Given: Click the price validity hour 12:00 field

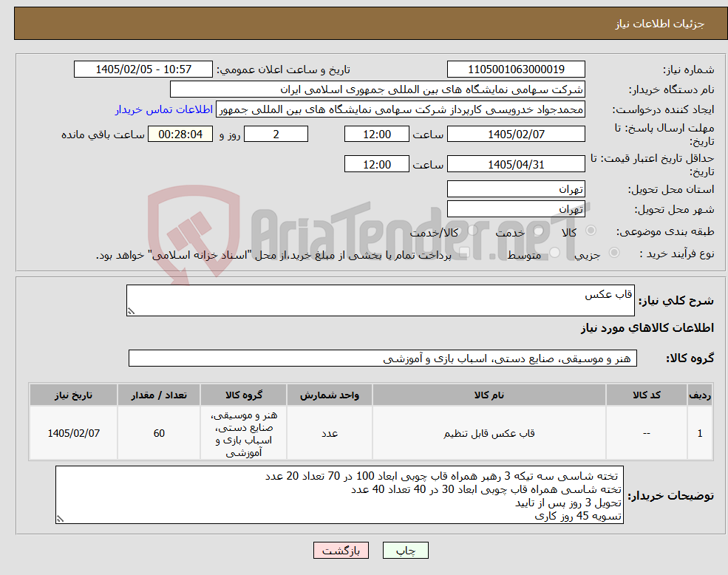Looking at the screenshot, I should click(376, 164).
